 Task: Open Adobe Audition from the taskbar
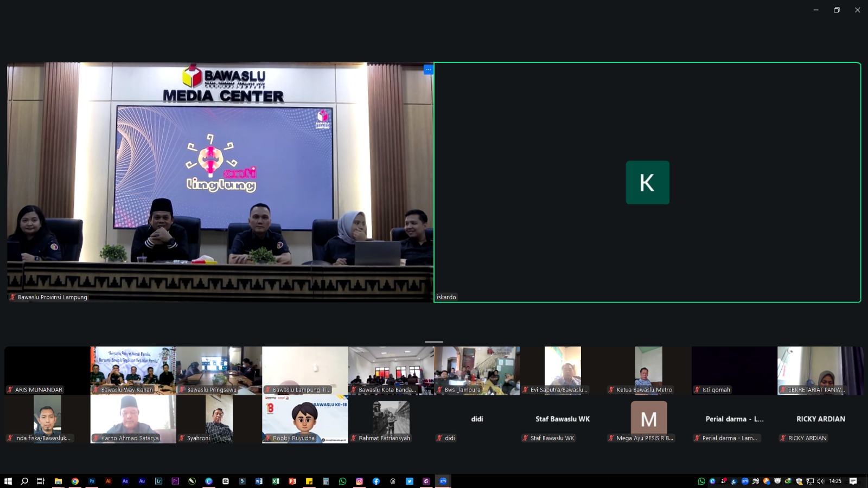click(142, 481)
